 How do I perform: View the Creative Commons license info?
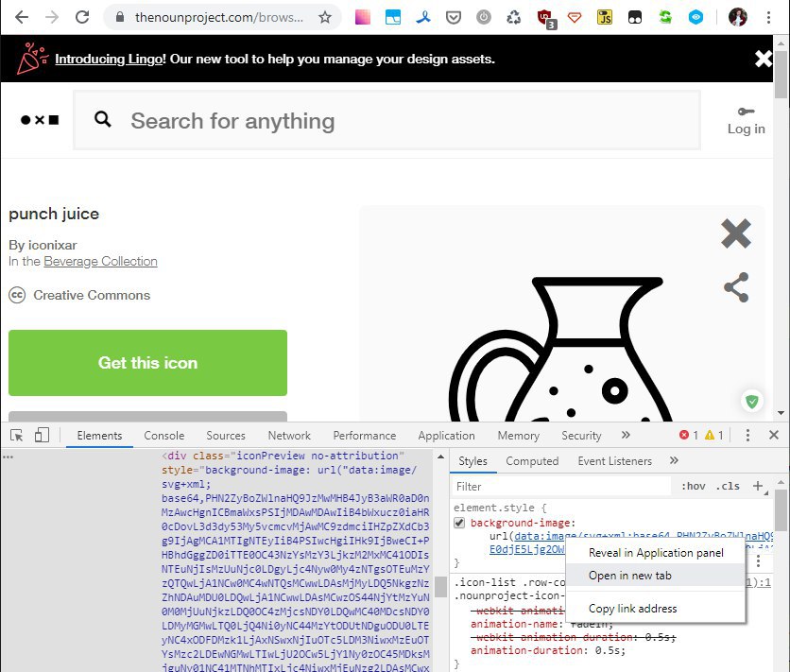(x=79, y=295)
